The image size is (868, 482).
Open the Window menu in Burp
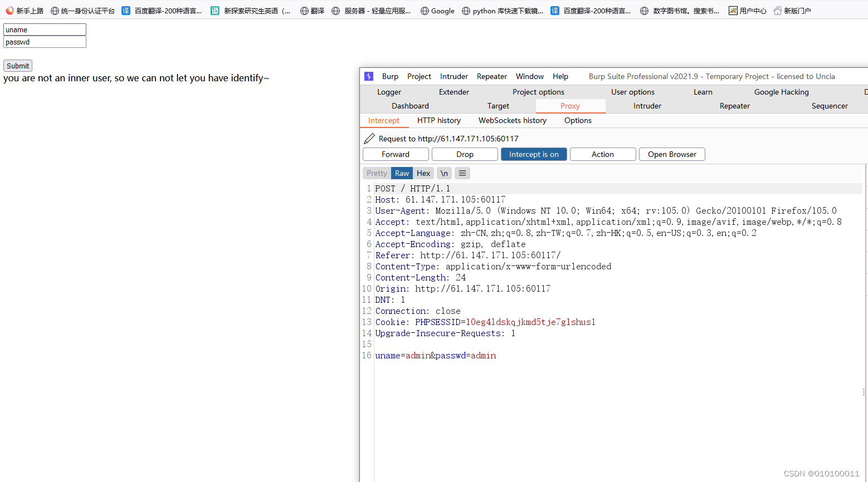pyautogui.click(x=529, y=76)
